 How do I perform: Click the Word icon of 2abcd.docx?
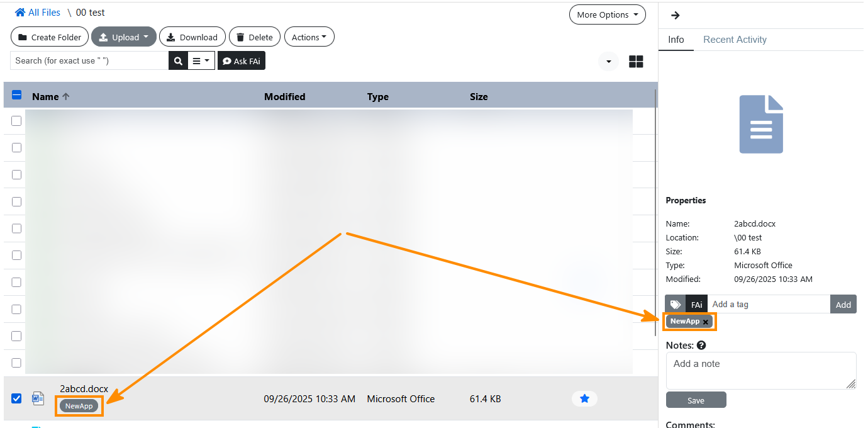coord(38,398)
